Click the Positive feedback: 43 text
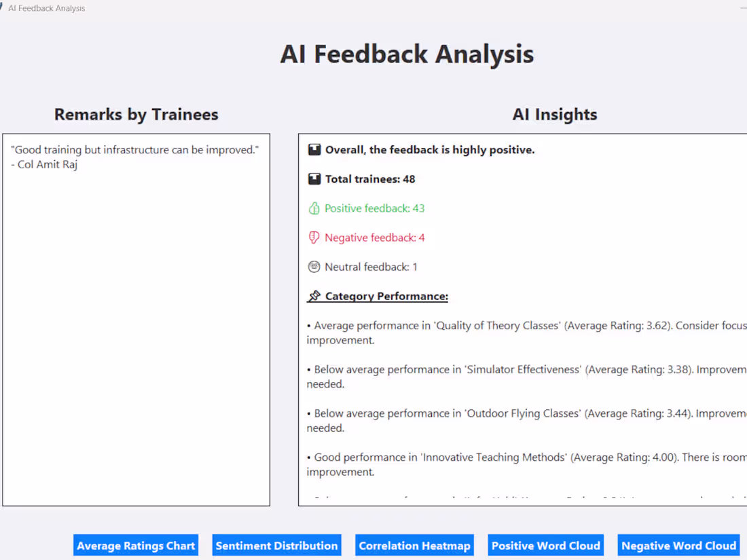 pos(373,208)
